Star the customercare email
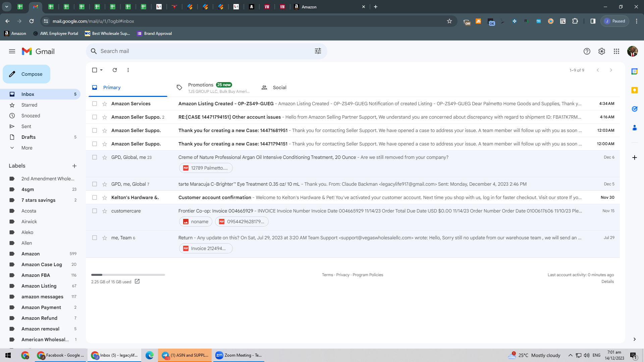Screen dimensions: 644x362 click(105, 211)
